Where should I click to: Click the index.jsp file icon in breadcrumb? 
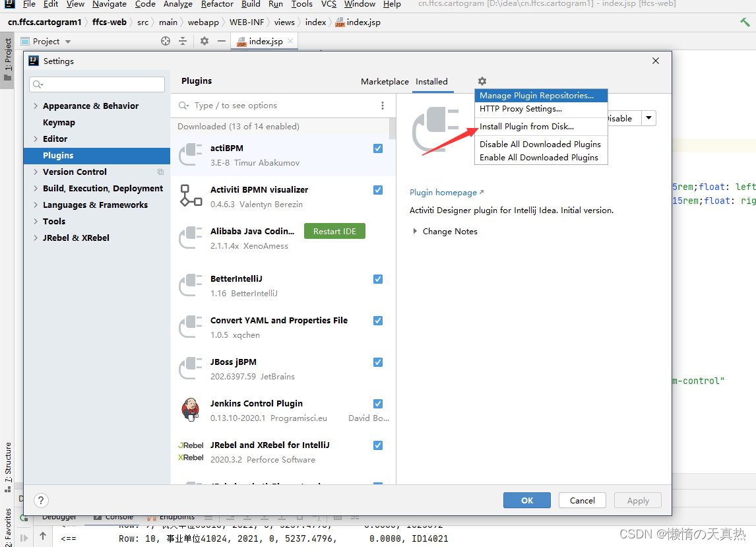tap(340, 22)
